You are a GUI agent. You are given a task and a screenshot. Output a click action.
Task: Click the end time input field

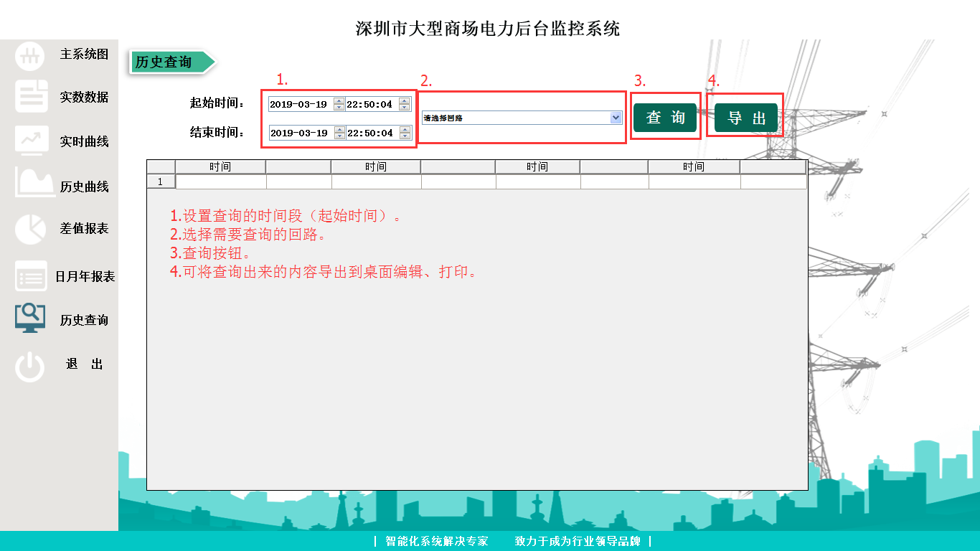pos(371,133)
